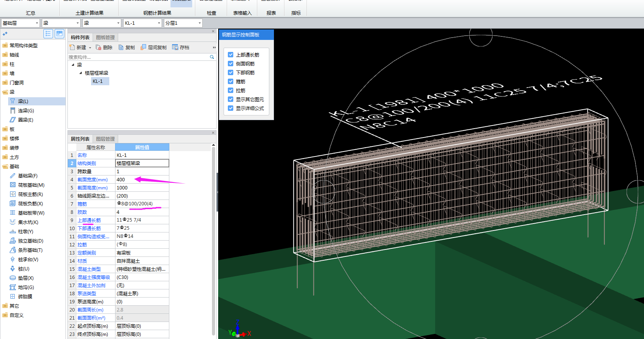
Task: Select the 圈梁(E) ring beam icon
Action: (x=13, y=120)
